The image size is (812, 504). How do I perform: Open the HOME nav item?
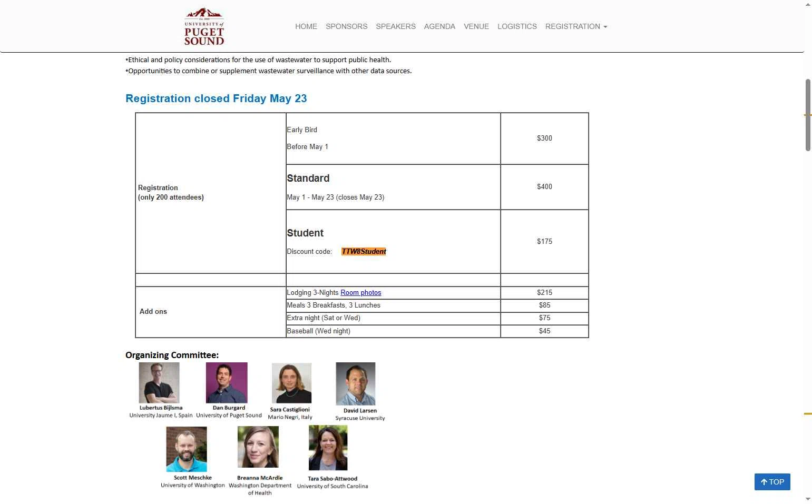[306, 26]
